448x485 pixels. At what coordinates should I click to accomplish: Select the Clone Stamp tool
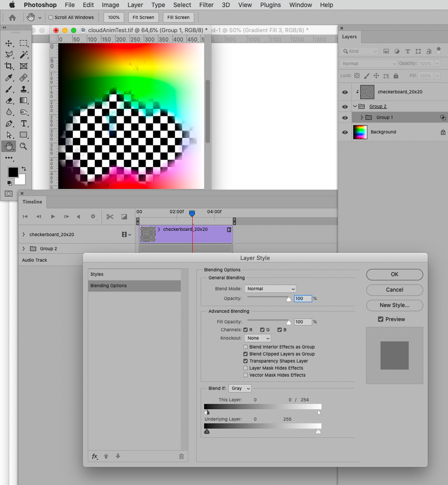point(24,89)
